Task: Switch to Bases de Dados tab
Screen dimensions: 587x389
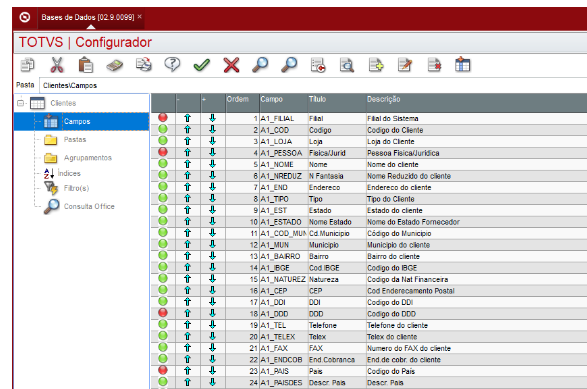Action: 87,17
